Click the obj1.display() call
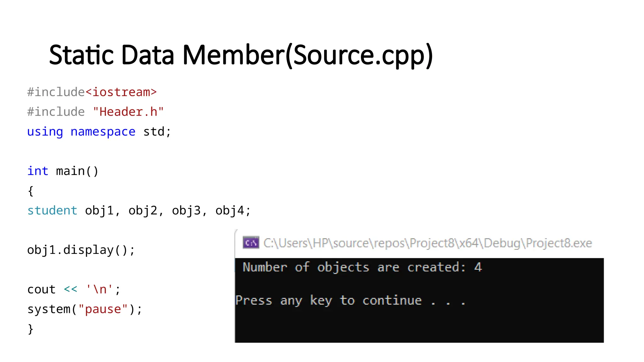The image size is (644, 362). point(81,250)
